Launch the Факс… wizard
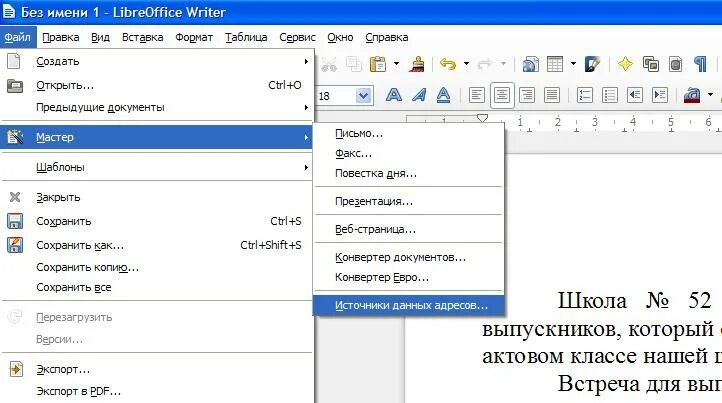Screen dimensions: 722x403 pos(408,153)
